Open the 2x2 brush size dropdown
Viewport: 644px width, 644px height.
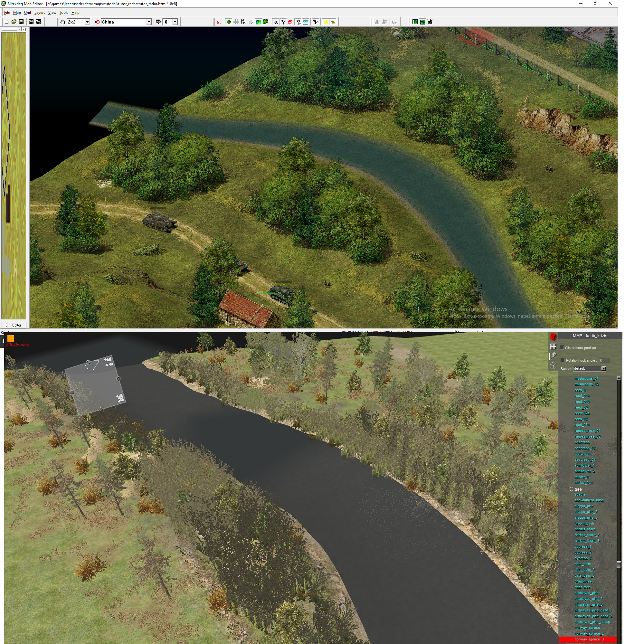pyautogui.click(x=87, y=22)
